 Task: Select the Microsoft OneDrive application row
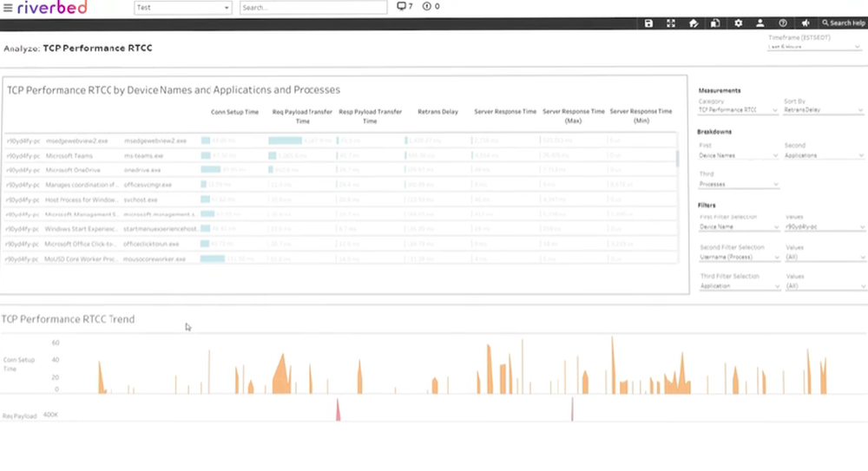pos(73,171)
